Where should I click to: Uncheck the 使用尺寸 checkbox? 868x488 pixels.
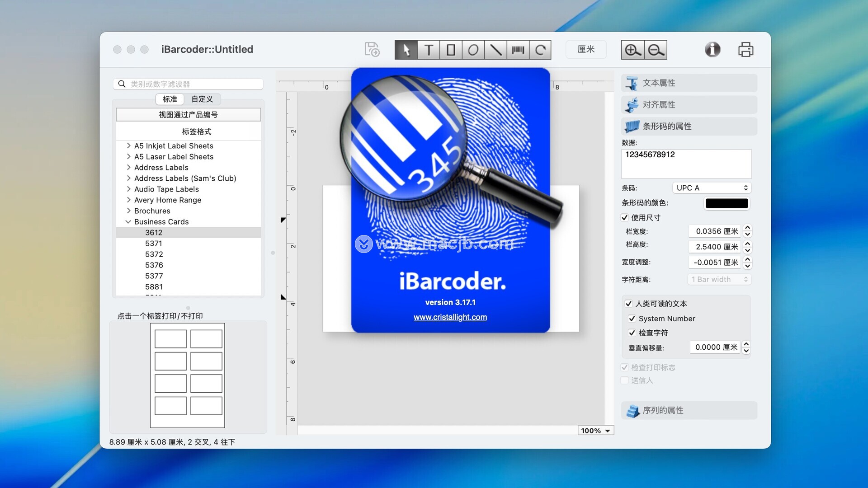[x=625, y=218]
